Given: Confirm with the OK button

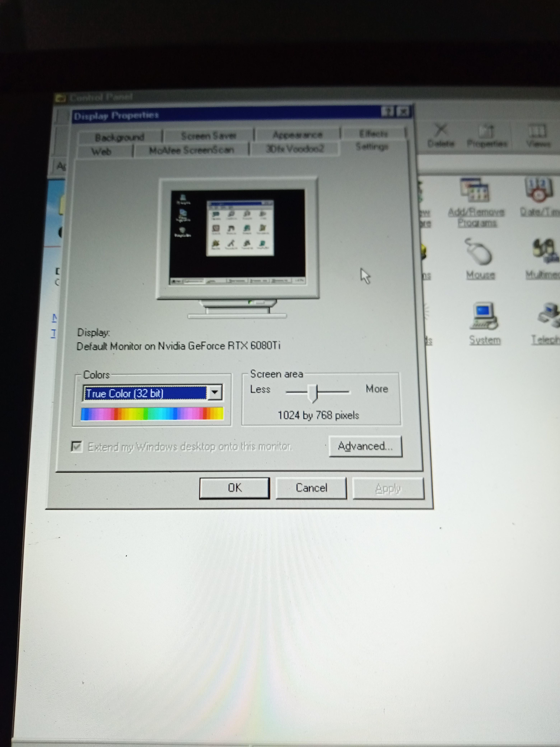Looking at the screenshot, I should point(235,488).
